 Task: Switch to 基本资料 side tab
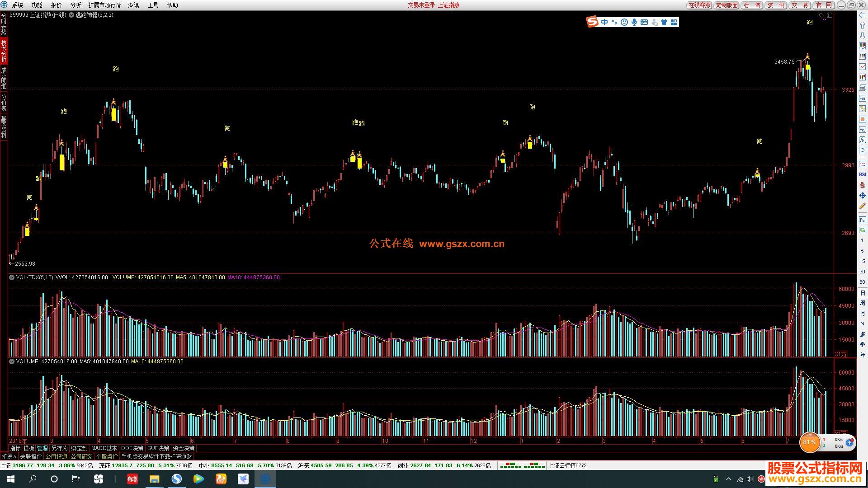[4, 127]
